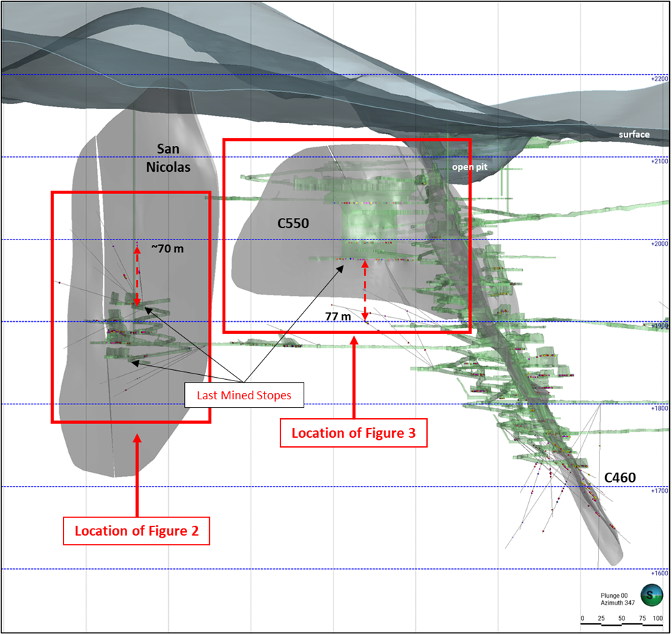Click the Location of Figure 2 label
The width and height of the screenshot is (672, 634).
pos(137,531)
